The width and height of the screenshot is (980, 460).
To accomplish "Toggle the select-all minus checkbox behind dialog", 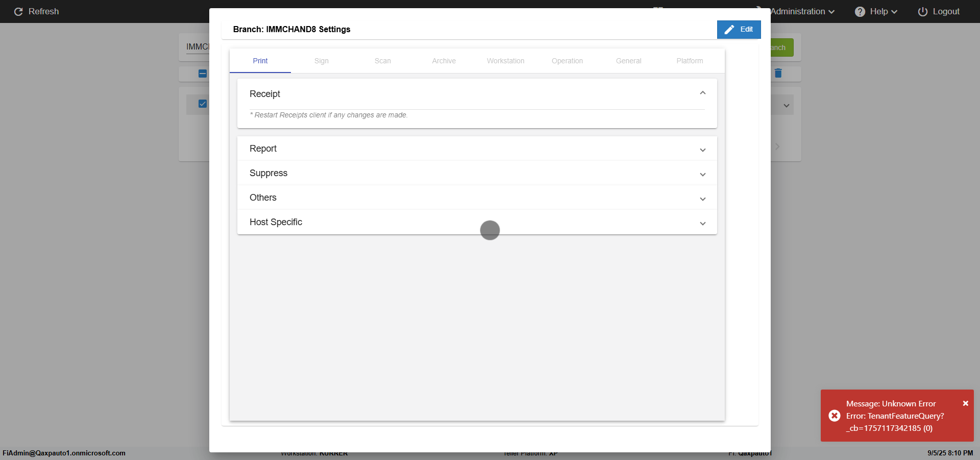I will pos(203,74).
